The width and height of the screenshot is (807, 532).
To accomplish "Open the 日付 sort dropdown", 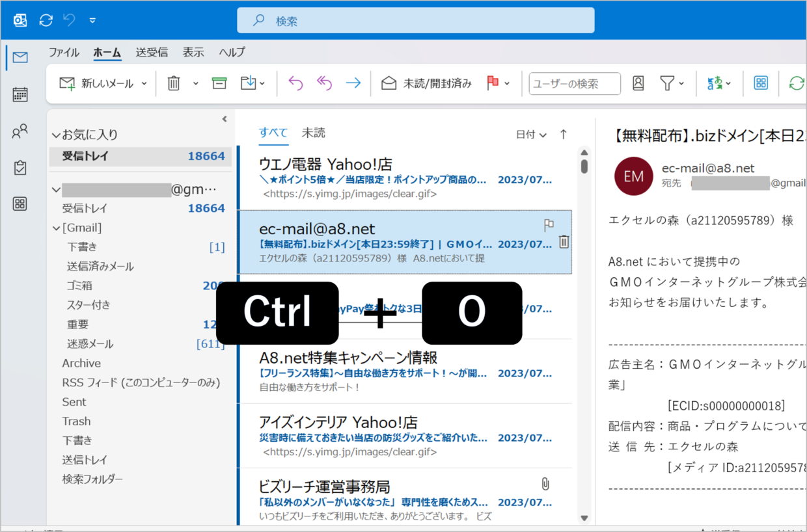I will 531,135.
